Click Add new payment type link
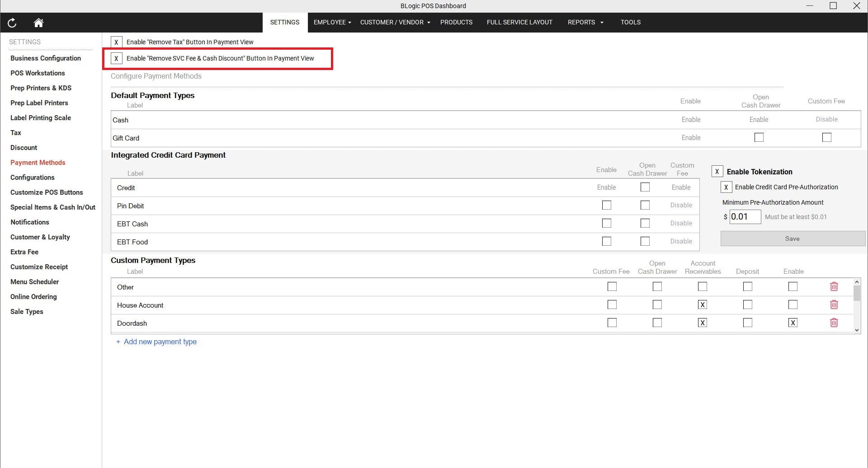Viewport: 868px width, 468px height. pyautogui.click(x=160, y=342)
